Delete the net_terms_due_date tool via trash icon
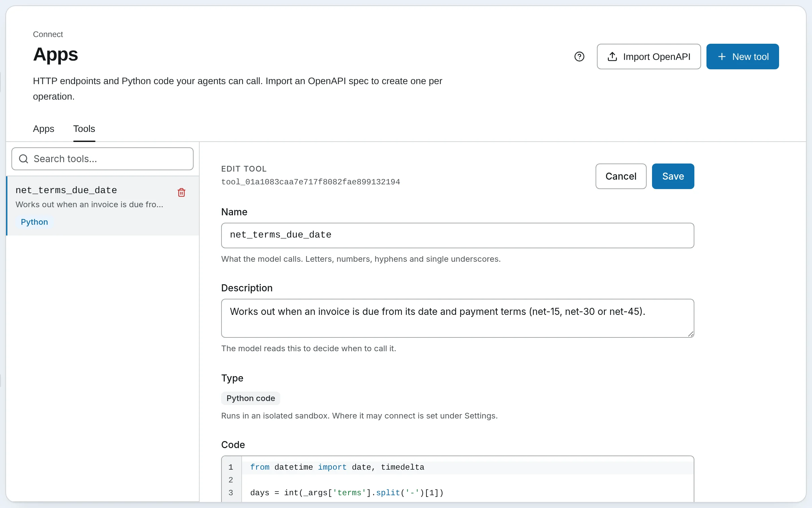This screenshot has width=812, height=508. tap(181, 192)
